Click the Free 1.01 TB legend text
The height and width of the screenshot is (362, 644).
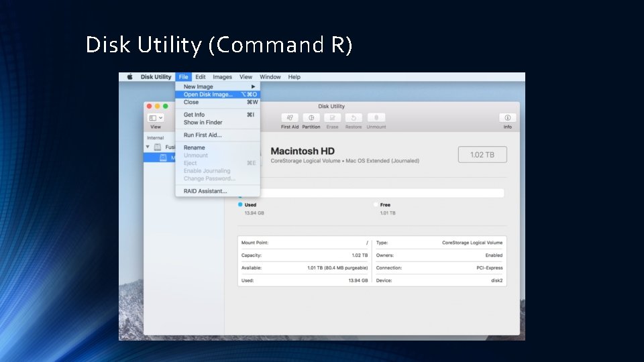click(388, 213)
